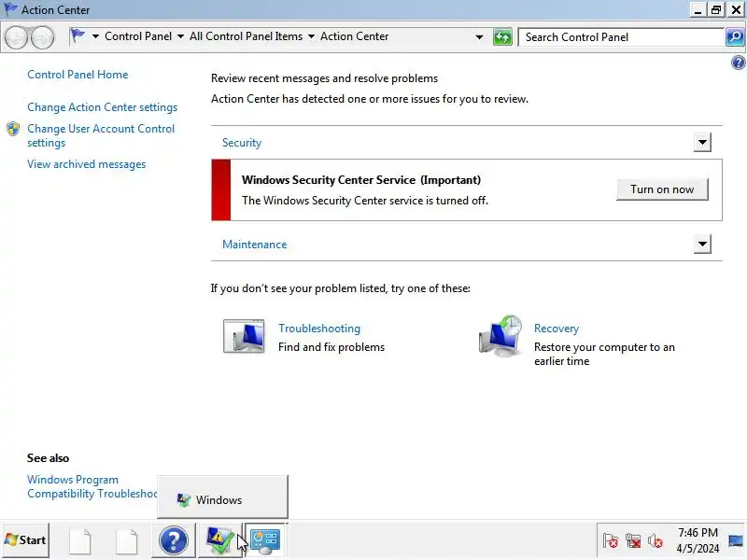Click the Action Center title bar flag icon

(9, 9)
